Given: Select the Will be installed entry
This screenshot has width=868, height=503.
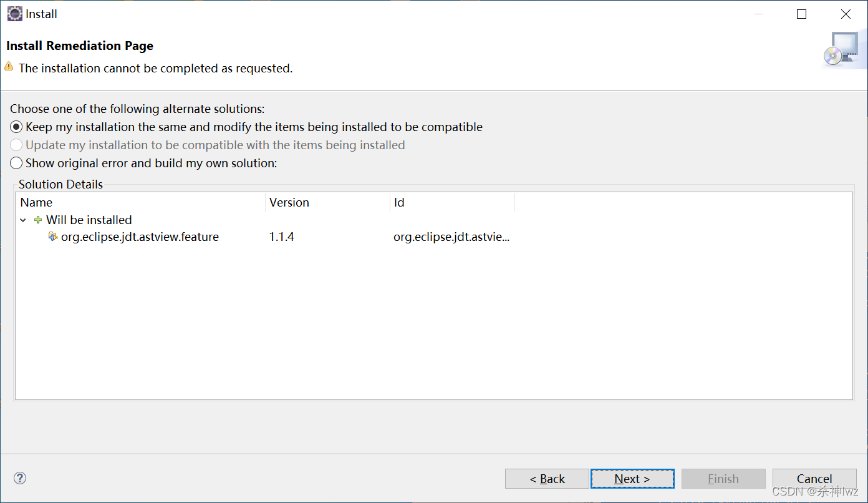Looking at the screenshot, I should (x=89, y=220).
